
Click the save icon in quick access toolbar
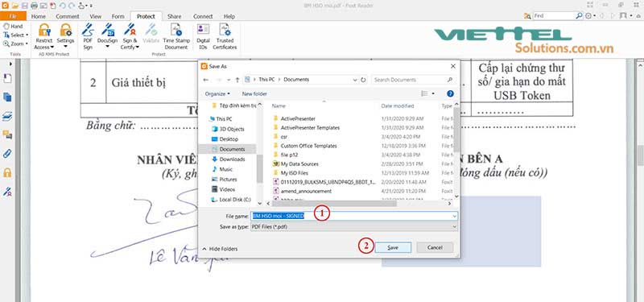[x=25, y=6]
